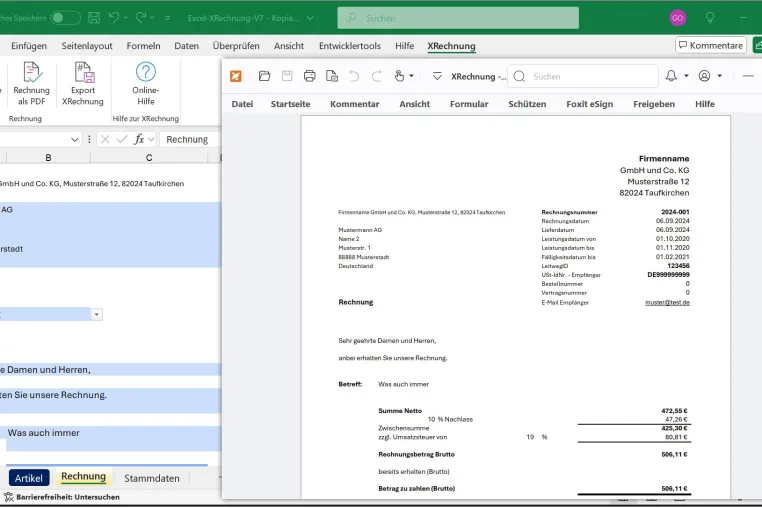Click the formula bar showing Rechnung
Image resolution: width=762 pixels, height=508 pixels.
[191, 140]
